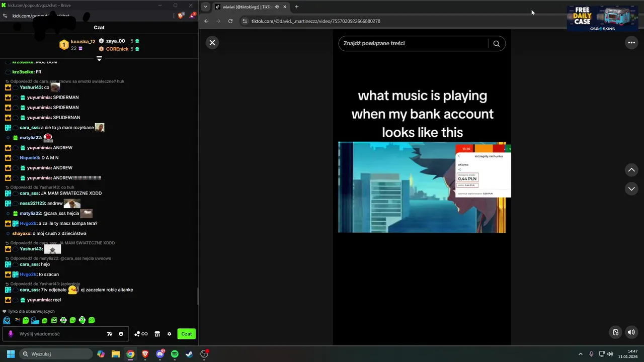Collapse the chat leaderboard handle under the top gifters

pos(99,59)
